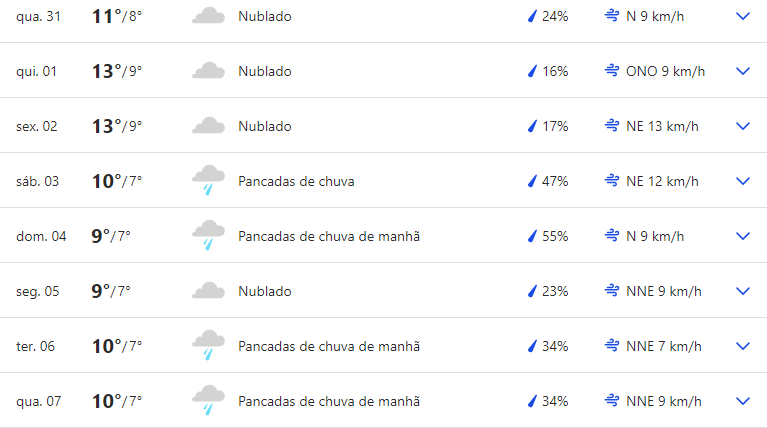Screen dimensions: 767x428
Task: Click the raindrop icon beside 55%
Action: (x=532, y=236)
